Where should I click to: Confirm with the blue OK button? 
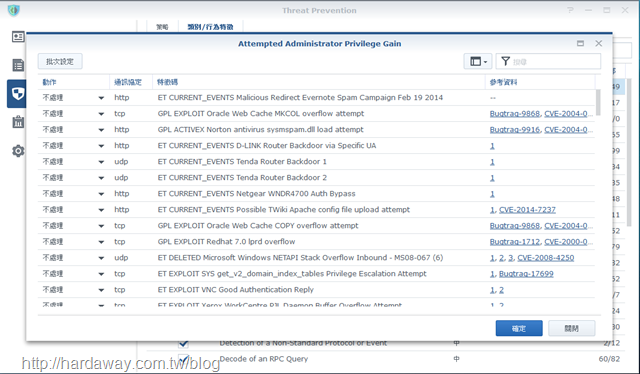519,328
